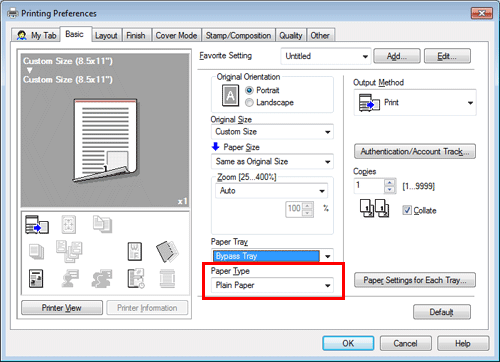Viewport: 500px width, 362px height.
Task: Click the page preview thumbnail image
Action: point(106,141)
